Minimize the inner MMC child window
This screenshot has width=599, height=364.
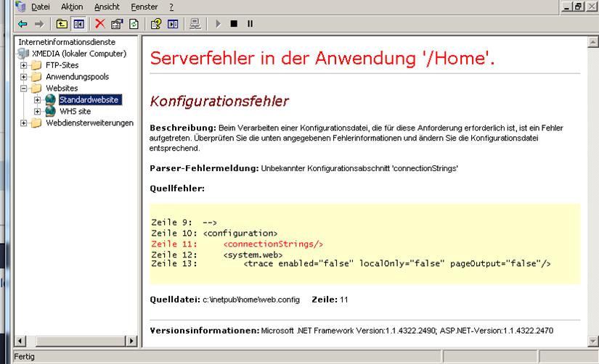click(x=566, y=7)
